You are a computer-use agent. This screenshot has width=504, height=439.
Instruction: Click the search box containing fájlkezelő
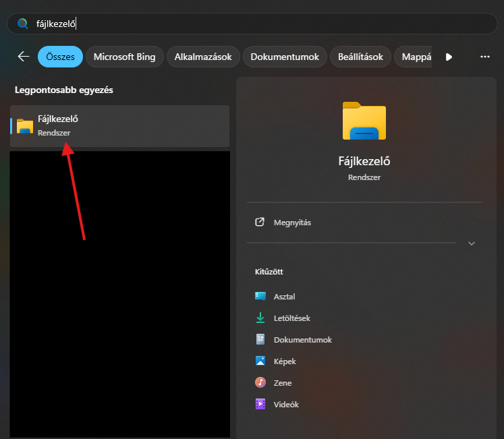click(256, 24)
